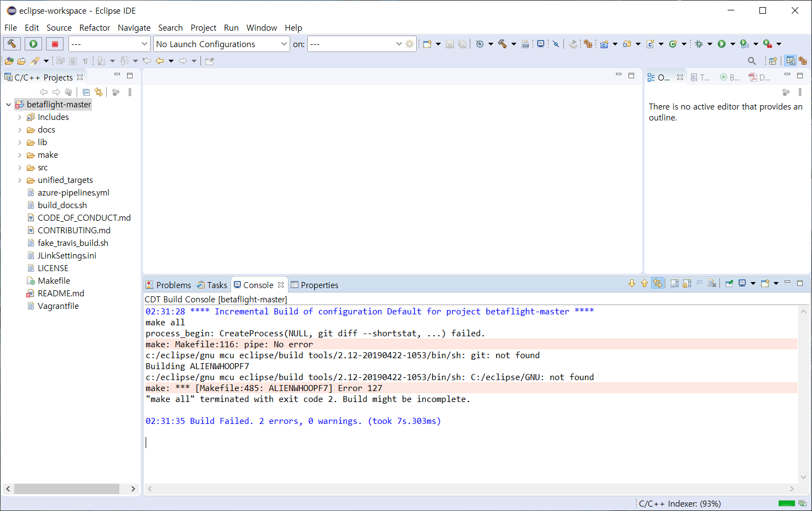Open the C/C++ Projects view three-dot menu

(x=130, y=92)
